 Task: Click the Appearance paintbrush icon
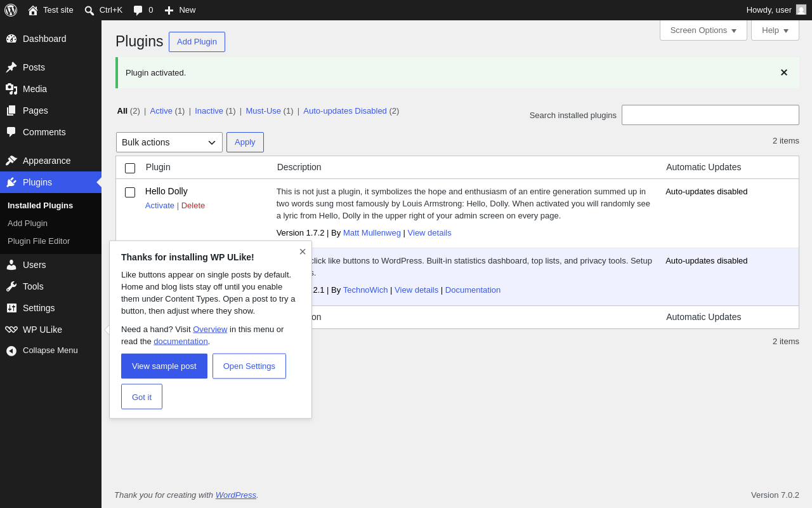tap(11, 161)
